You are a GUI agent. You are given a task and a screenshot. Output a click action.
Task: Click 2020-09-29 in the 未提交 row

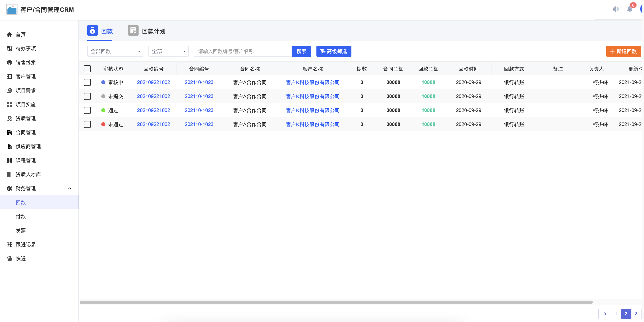[x=469, y=96]
